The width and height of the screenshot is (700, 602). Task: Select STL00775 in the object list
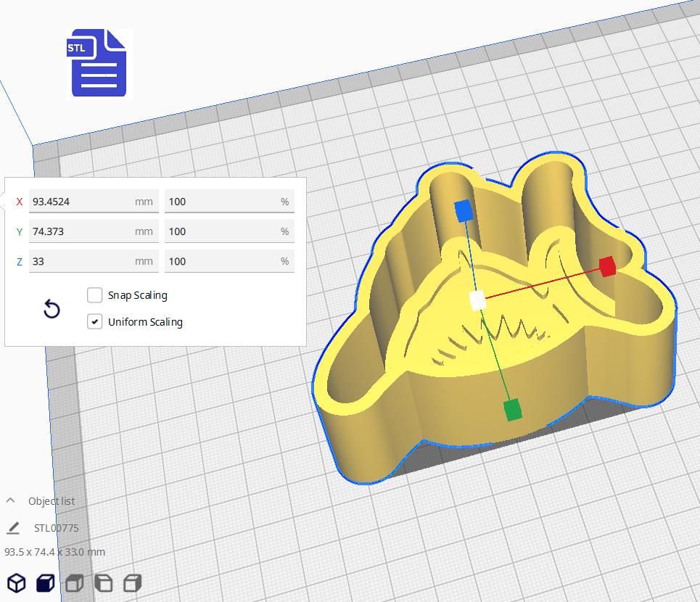tap(57, 528)
